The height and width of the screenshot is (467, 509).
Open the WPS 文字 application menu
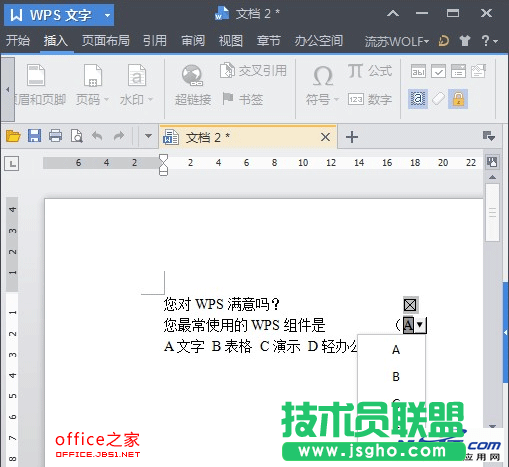(59, 15)
